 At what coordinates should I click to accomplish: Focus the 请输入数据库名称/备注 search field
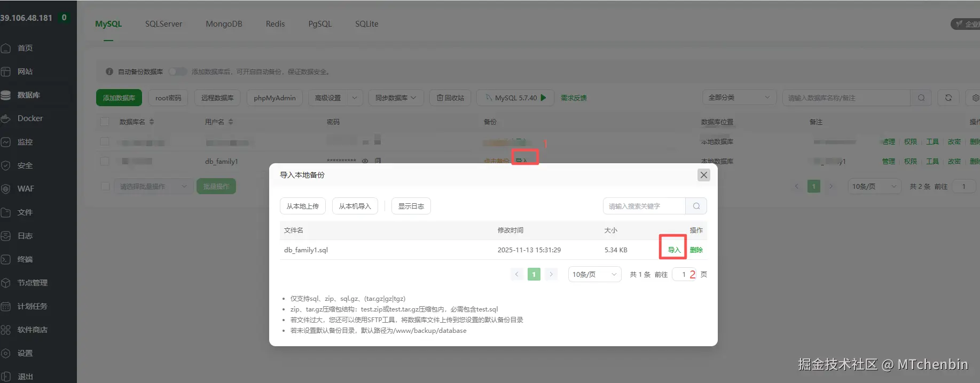point(846,98)
